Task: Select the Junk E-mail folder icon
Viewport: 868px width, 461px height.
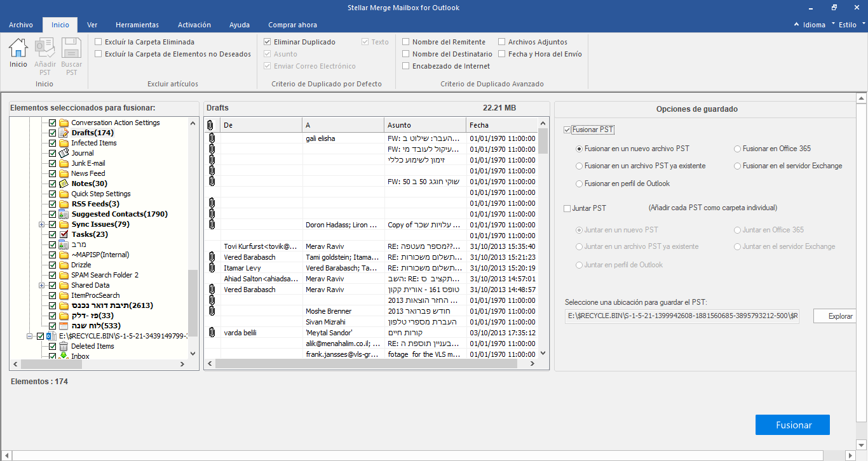Action: (x=64, y=163)
